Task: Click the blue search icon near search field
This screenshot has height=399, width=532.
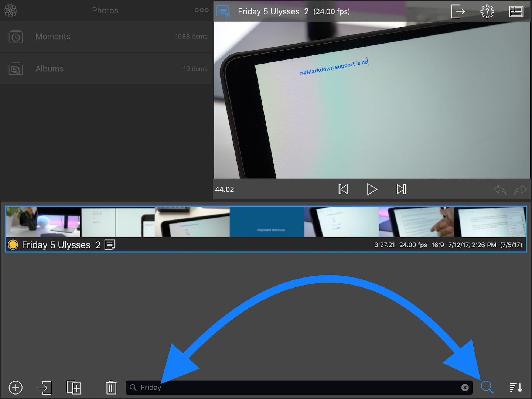Action: [487, 388]
